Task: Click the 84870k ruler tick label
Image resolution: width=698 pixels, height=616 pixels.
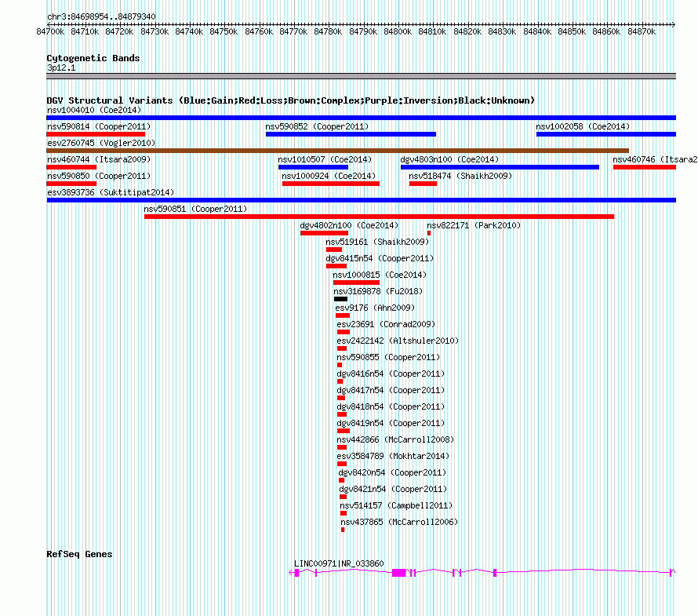Action: coord(642,31)
